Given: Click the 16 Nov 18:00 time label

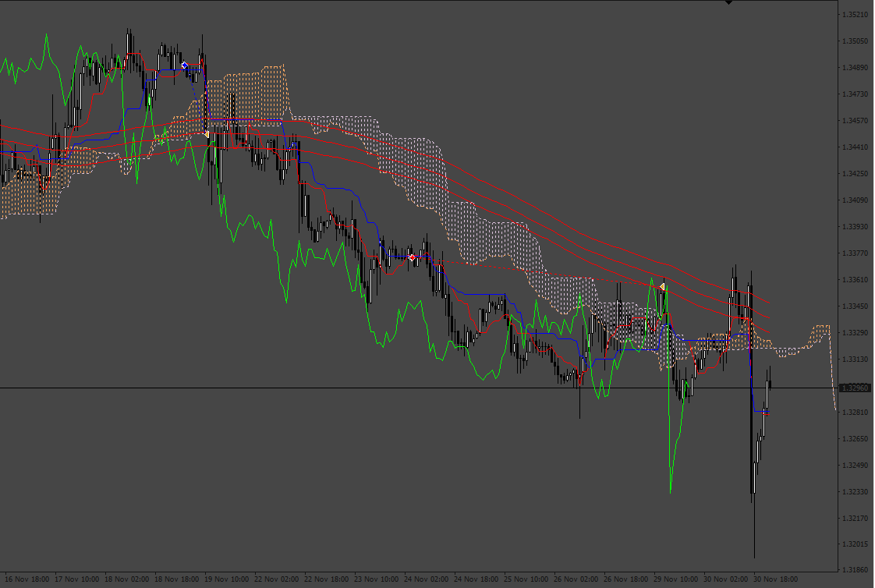Looking at the screenshot, I should (27, 579).
